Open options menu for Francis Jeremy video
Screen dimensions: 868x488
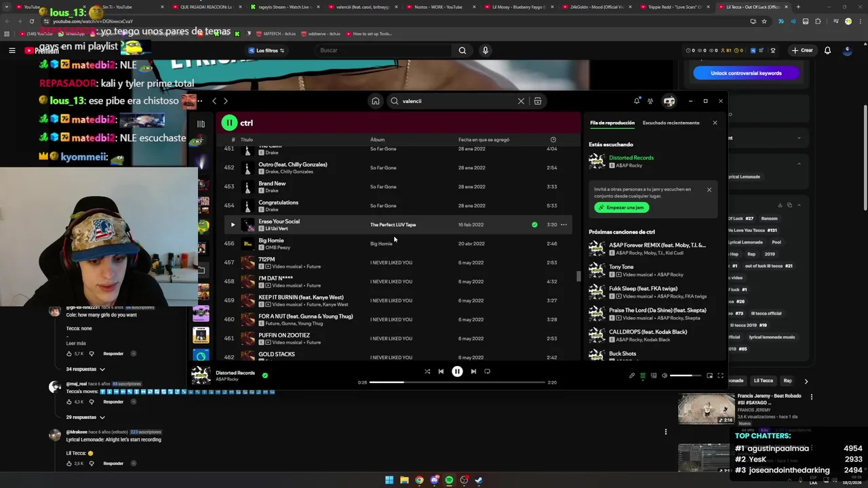[811, 397]
